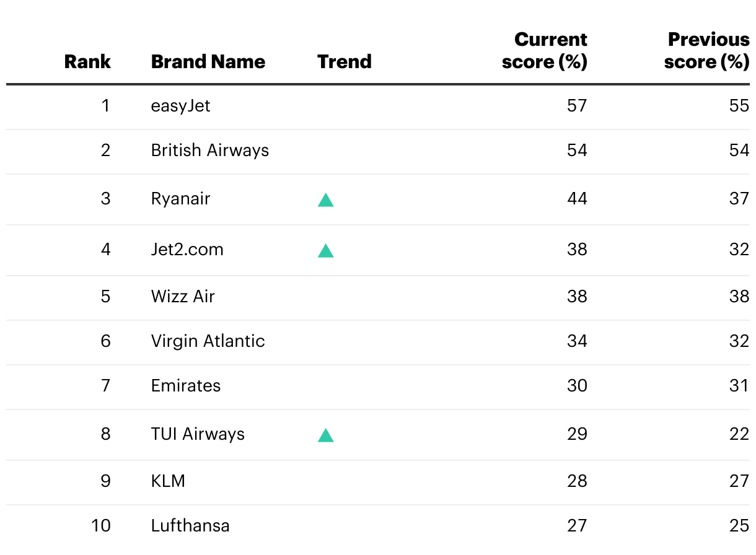Select the Rank column header
Viewport: 756px width, 555px height.
(87, 62)
